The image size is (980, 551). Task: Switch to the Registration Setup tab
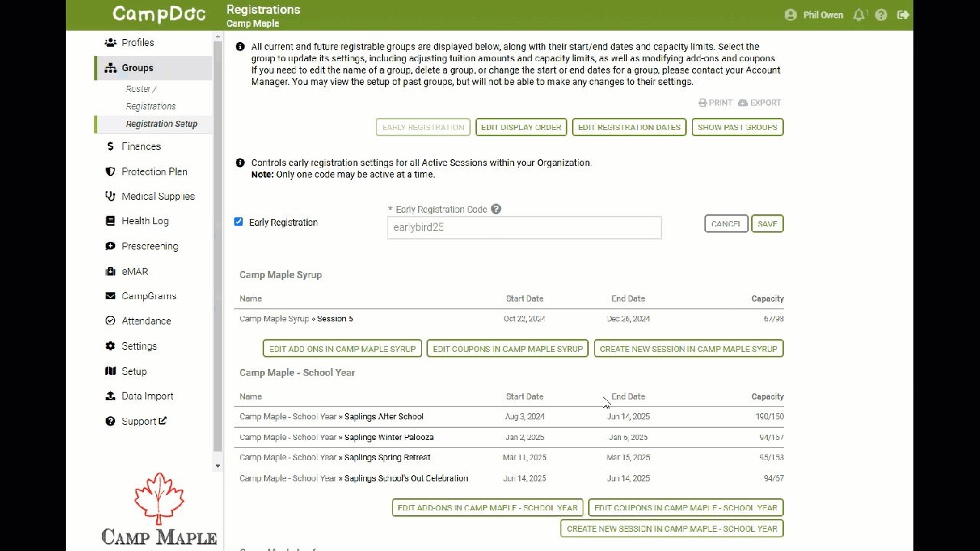pyautogui.click(x=162, y=123)
